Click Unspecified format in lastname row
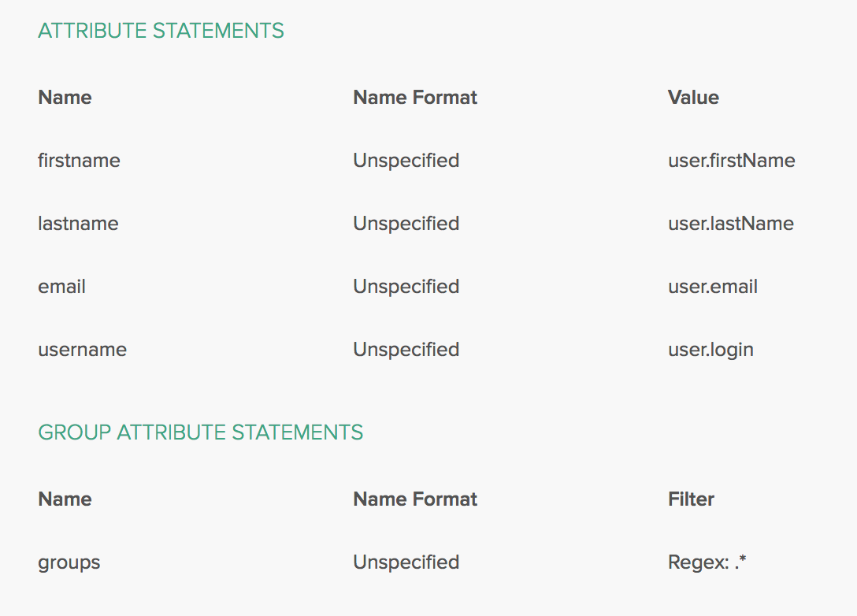 point(406,224)
